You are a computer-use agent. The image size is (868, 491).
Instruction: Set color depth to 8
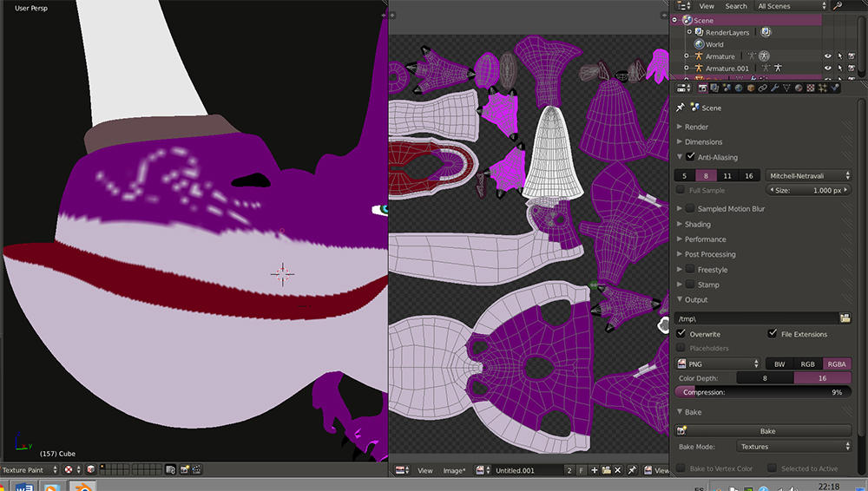tap(765, 378)
